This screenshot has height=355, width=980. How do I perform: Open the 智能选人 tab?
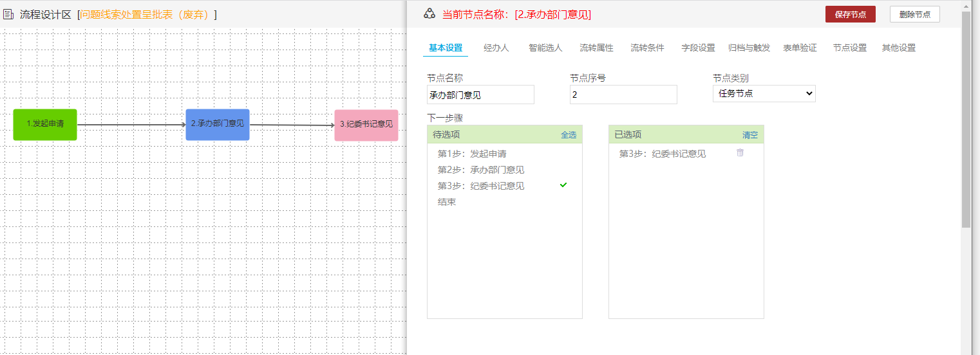click(x=545, y=48)
